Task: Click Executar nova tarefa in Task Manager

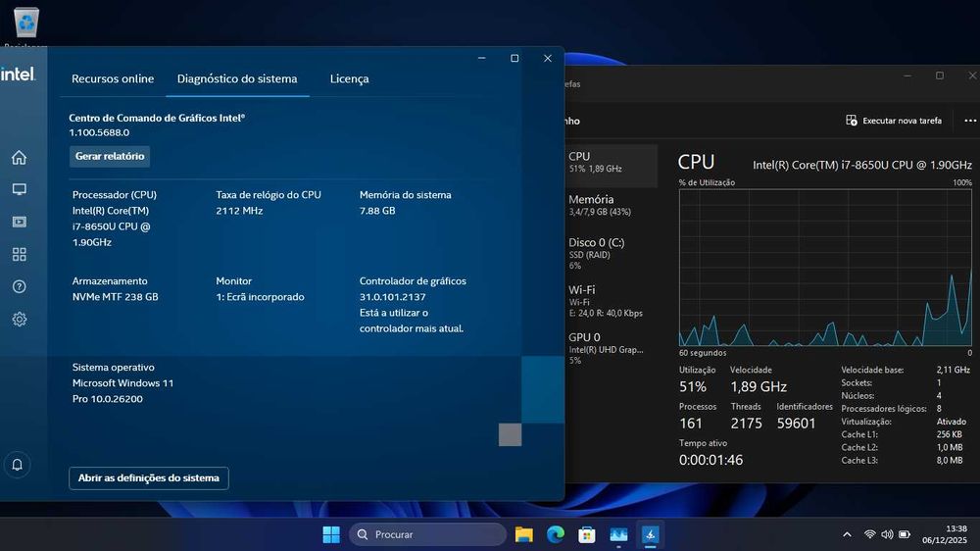Action: coord(894,120)
